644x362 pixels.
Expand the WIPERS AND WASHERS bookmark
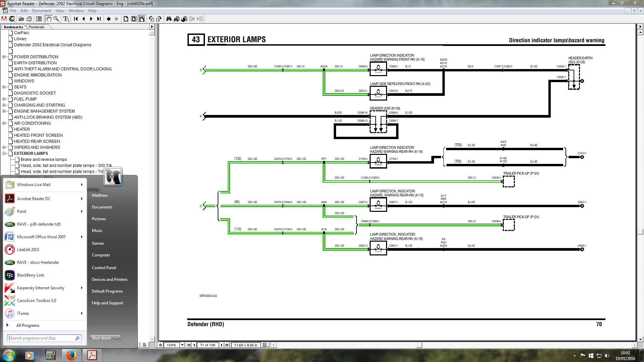(x=4, y=147)
